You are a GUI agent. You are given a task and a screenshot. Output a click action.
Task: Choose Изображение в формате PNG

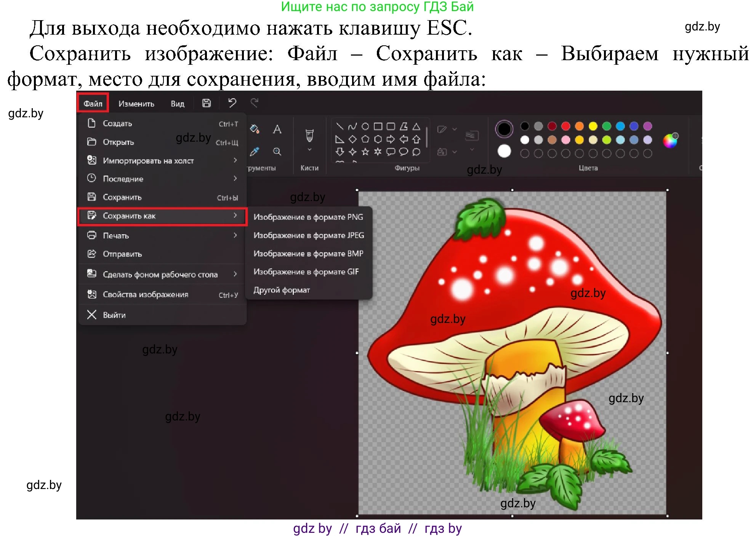point(308,217)
